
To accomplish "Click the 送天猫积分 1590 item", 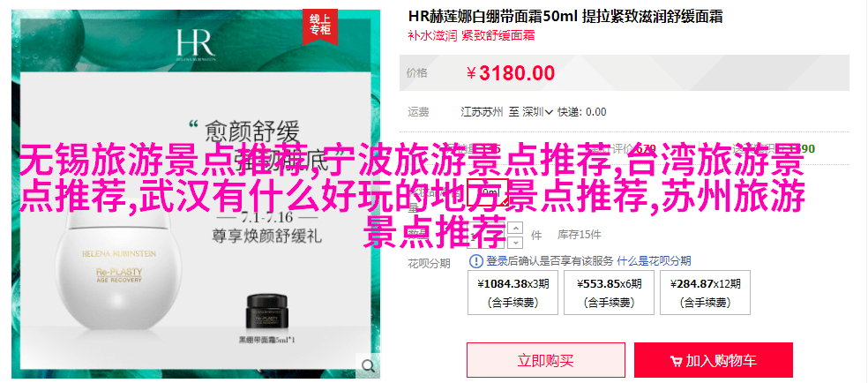I will [774, 148].
